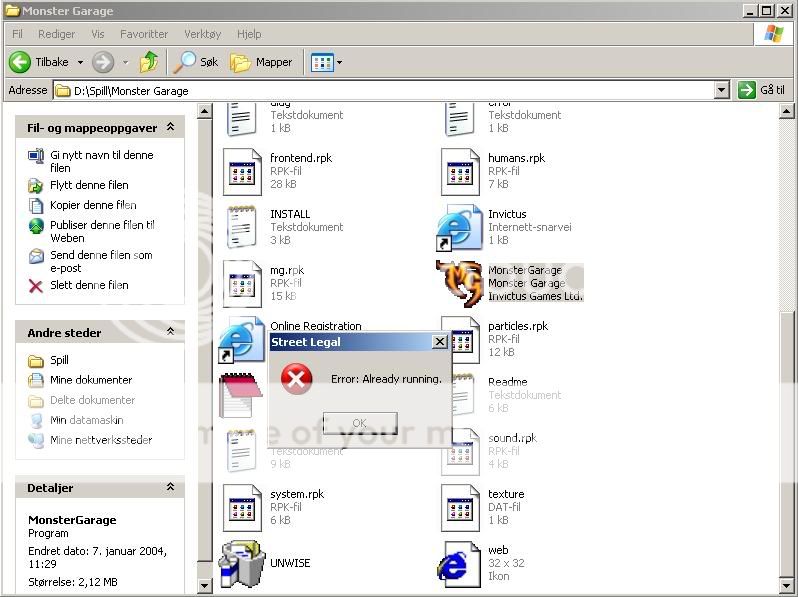The width and height of the screenshot is (798, 597).
Task: Open the Favoritter menu
Action: pyautogui.click(x=144, y=34)
